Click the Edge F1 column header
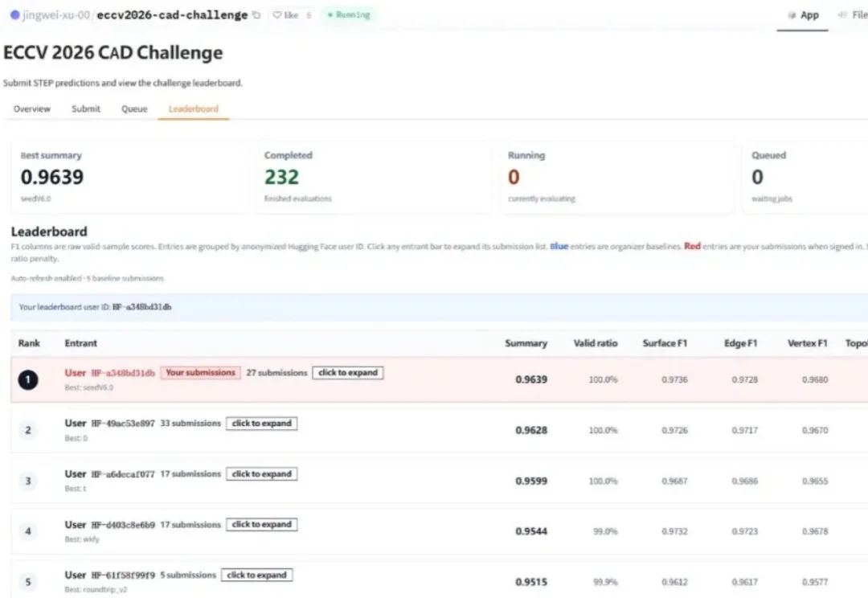Viewport: 868px width, 598px height. point(741,343)
